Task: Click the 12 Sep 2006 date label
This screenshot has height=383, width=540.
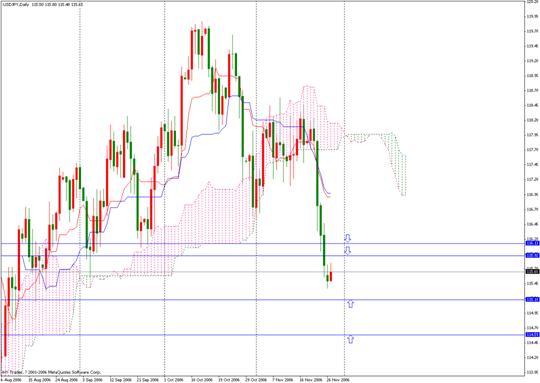Action: coord(121,380)
